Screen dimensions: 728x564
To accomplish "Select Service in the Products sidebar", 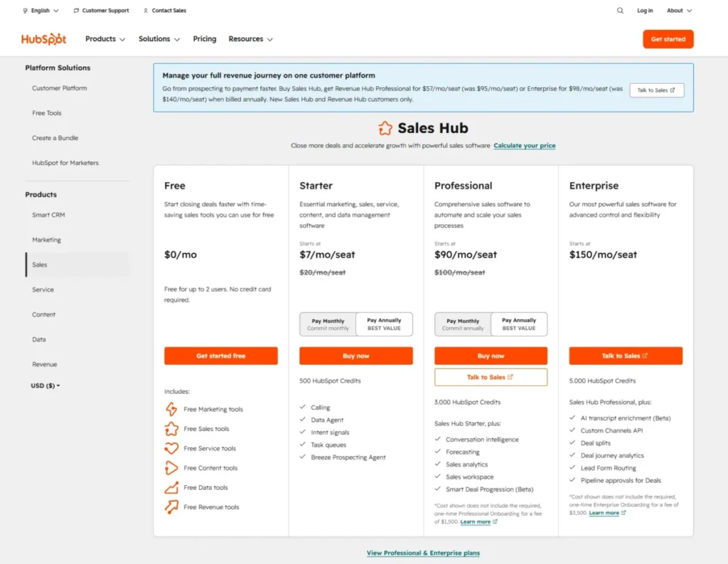I will (x=43, y=289).
